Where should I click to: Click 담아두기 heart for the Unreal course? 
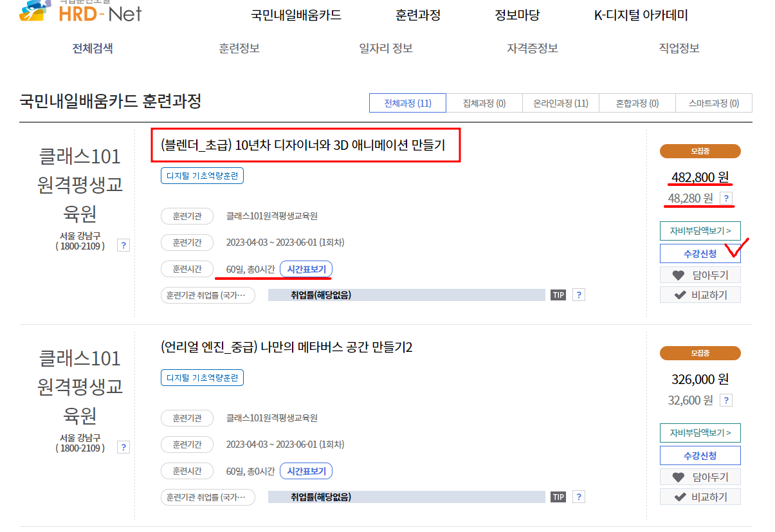(700, 477)
